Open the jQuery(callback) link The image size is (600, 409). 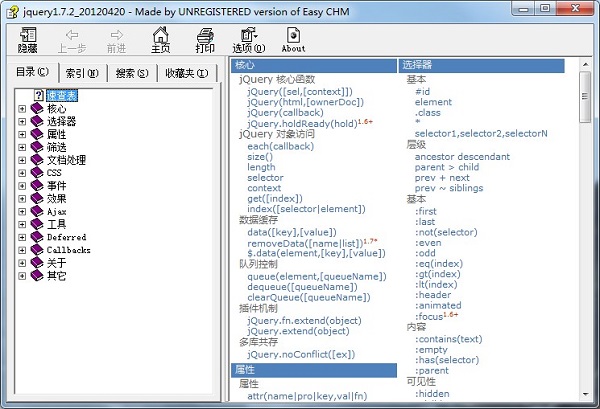coord(285,112)
